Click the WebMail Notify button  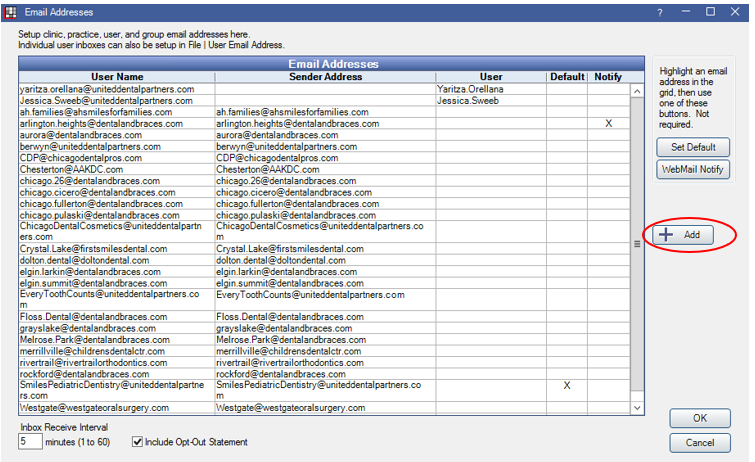(x=693, y=170)
